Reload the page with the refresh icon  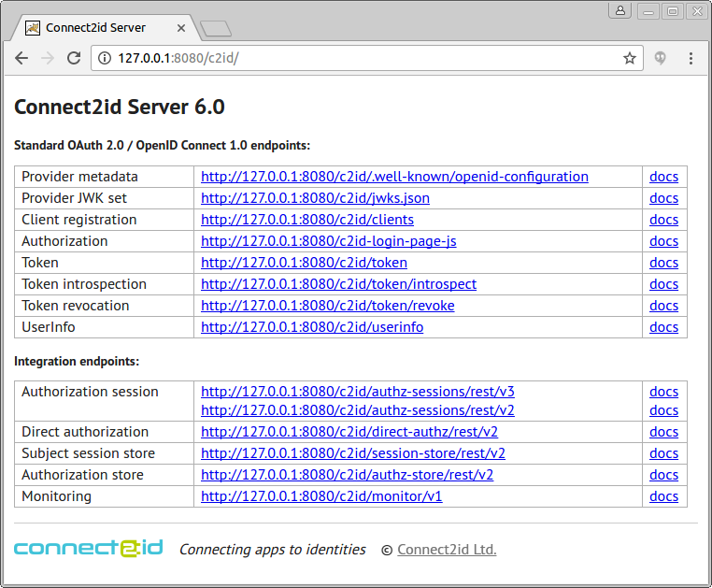point(74,58)
